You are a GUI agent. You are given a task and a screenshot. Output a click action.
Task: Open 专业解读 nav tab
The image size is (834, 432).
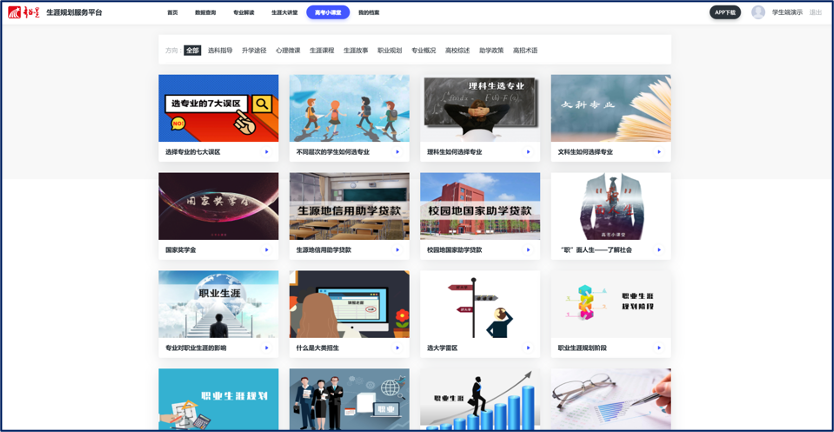244,12
